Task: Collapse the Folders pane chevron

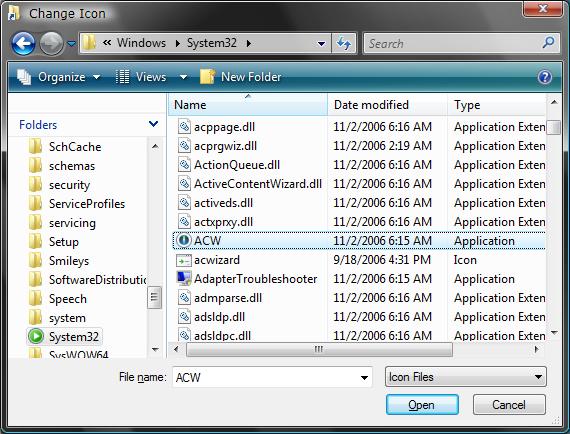Action: point(153,124)
